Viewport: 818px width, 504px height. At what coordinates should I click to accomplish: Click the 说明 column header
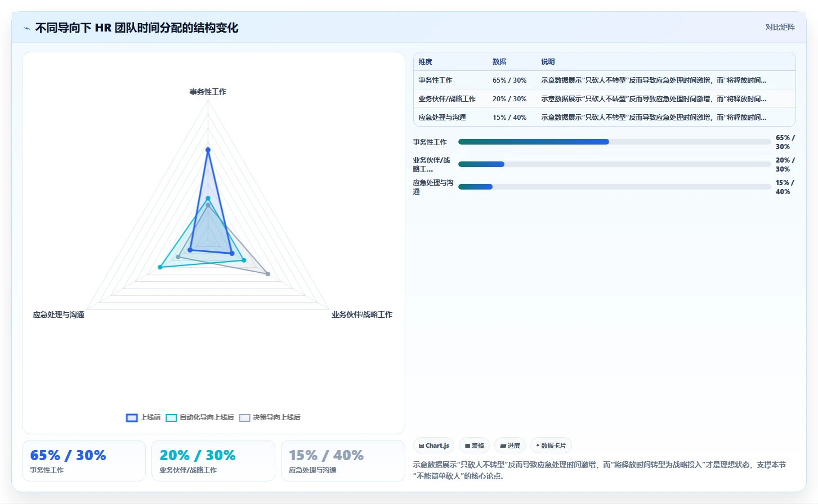point(548,62)
